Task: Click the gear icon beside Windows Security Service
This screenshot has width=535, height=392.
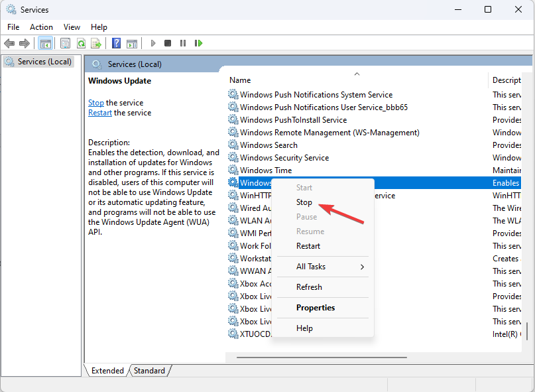Action: point(233,157)
